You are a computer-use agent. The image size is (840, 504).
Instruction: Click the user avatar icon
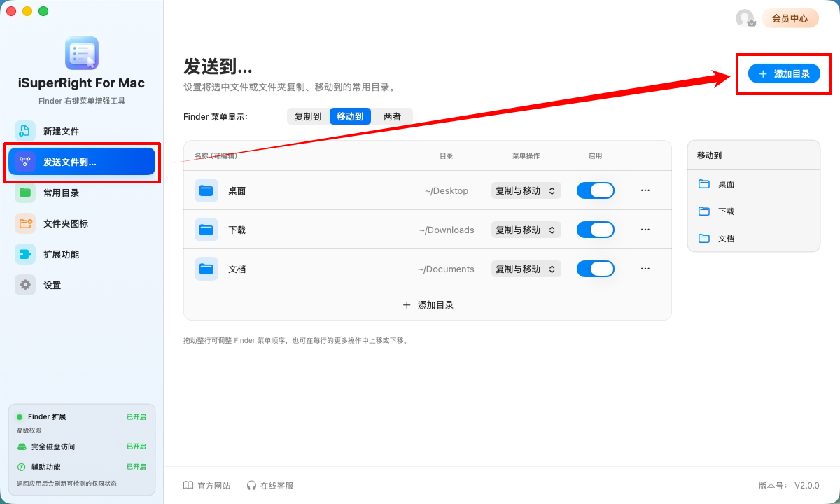point(745,18)
